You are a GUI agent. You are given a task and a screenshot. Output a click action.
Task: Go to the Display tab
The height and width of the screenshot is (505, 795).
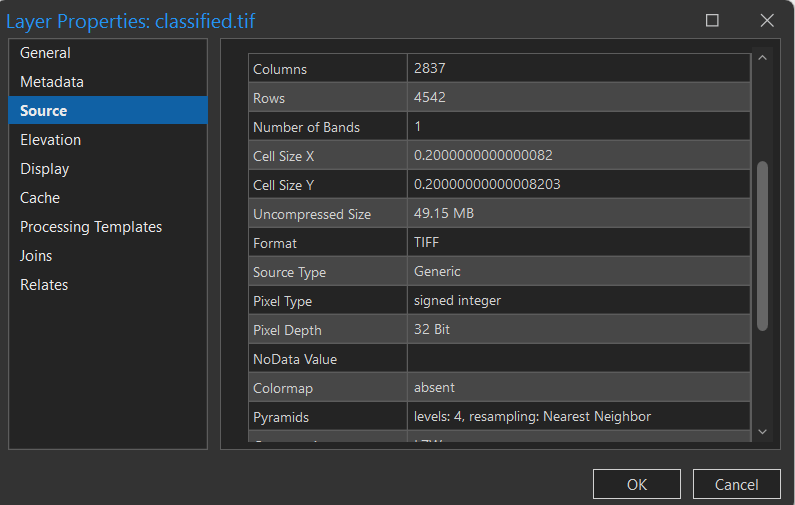45,169
